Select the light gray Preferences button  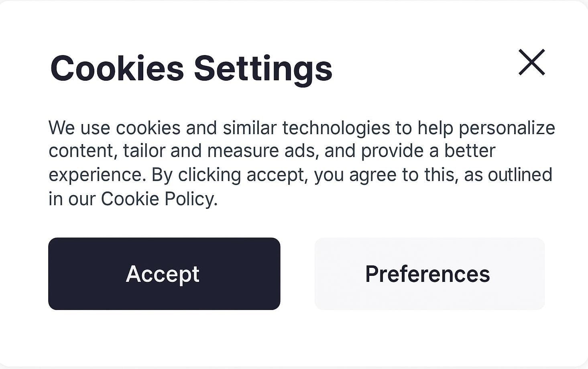pos(429,273)
